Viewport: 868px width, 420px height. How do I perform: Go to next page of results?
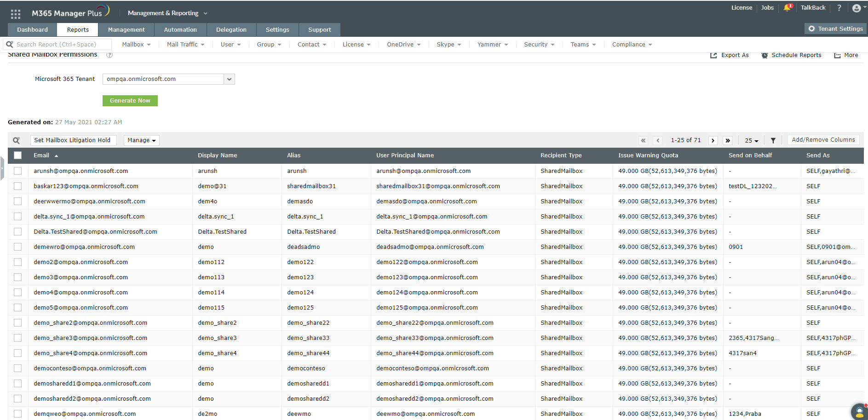[713, 140]
